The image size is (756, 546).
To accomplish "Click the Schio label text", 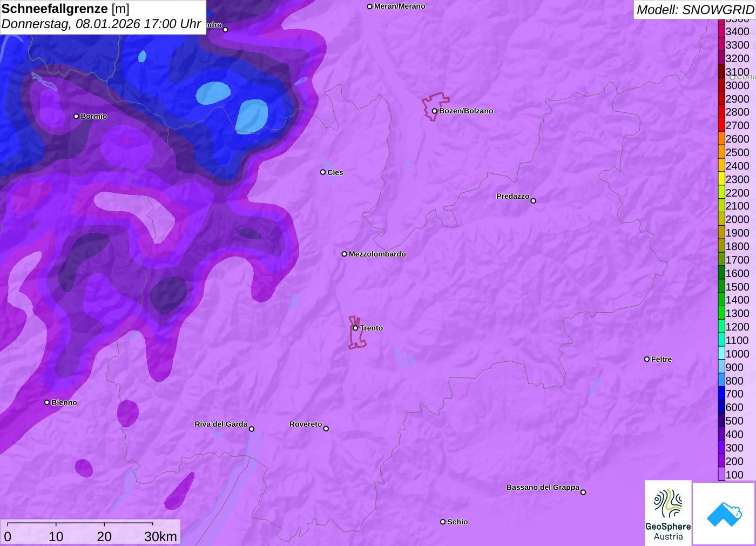I will click(x=457, y=522).
